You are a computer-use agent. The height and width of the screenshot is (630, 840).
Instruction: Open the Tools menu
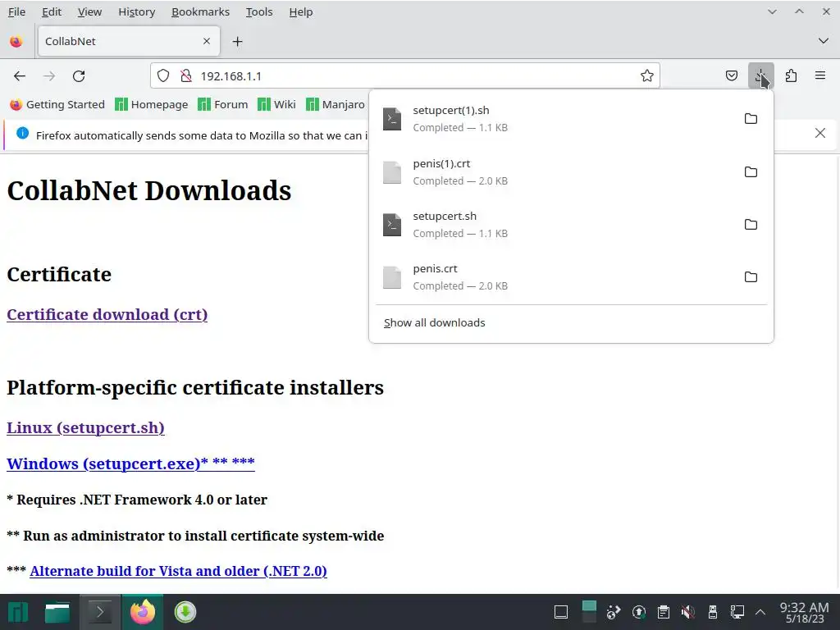coord(259,11)
